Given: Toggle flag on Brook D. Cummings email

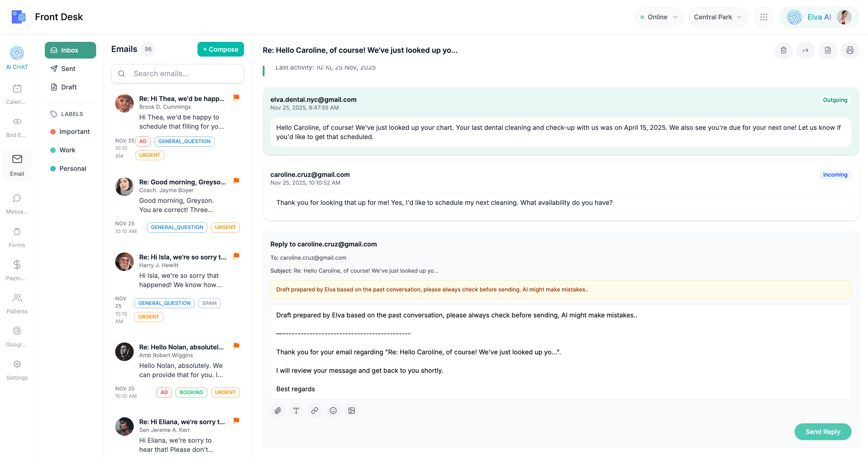Looking at the screenshot, I should pyautogui.click(x=236, y=98).
